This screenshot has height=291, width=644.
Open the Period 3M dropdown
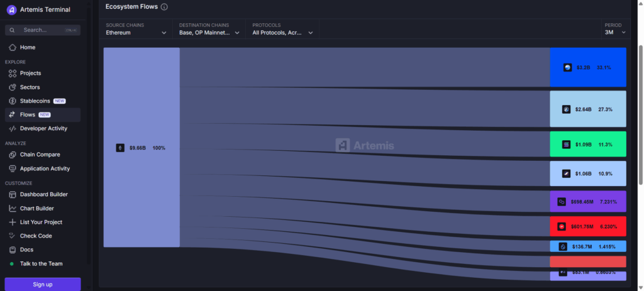point(615,29)
